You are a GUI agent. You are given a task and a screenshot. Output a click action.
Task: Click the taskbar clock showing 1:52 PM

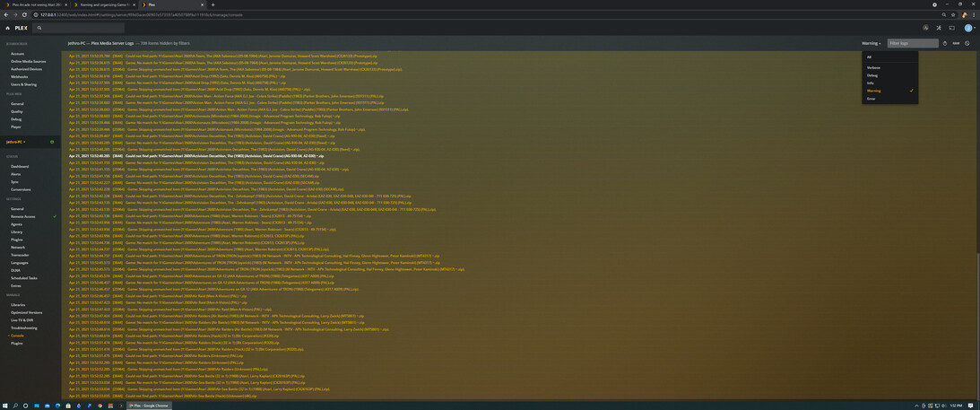coord(957,406)
